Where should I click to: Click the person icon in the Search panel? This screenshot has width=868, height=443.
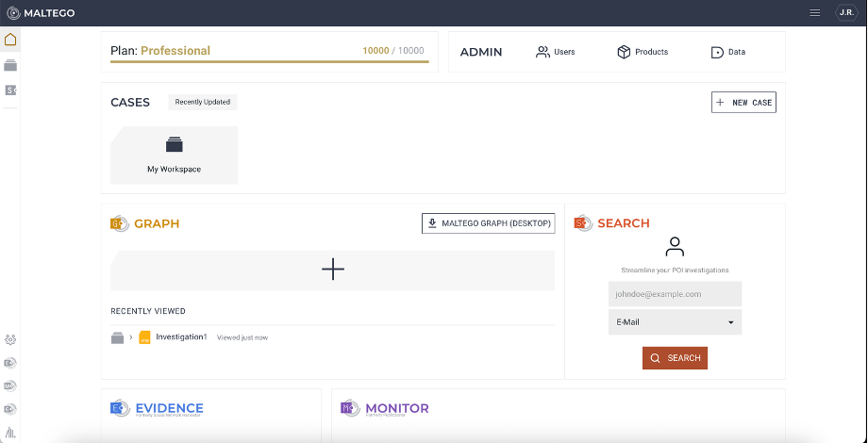675,247
